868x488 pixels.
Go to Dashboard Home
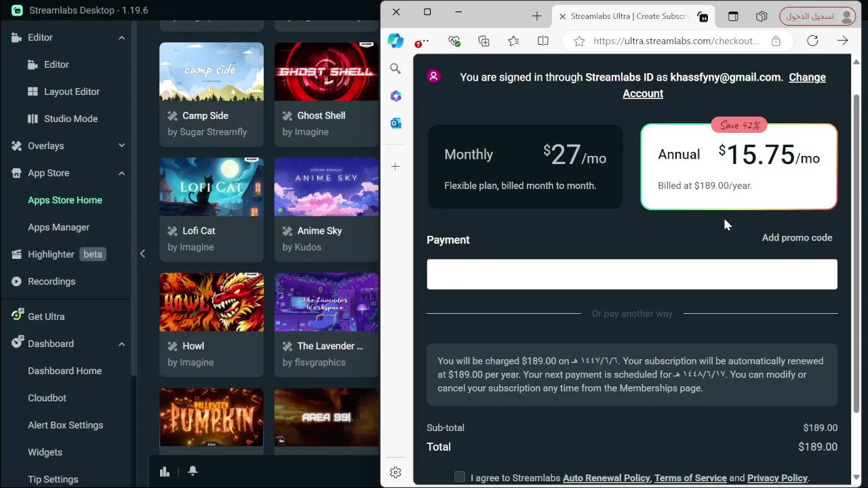point(64,371)
